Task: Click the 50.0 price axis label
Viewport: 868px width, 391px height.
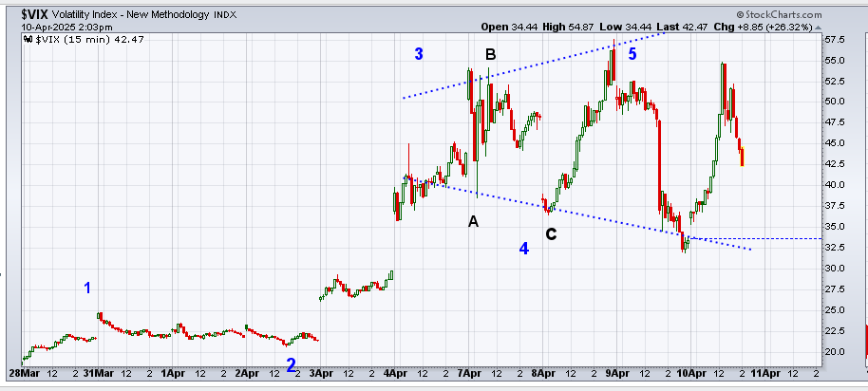Action: (x=833, y=102)
